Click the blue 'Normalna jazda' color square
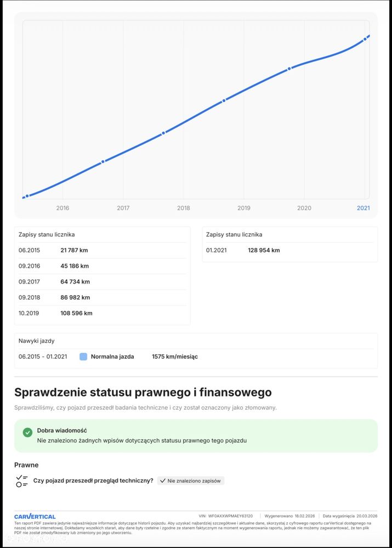392x548 pixels. pyautogui.click(x=83, y=357)
